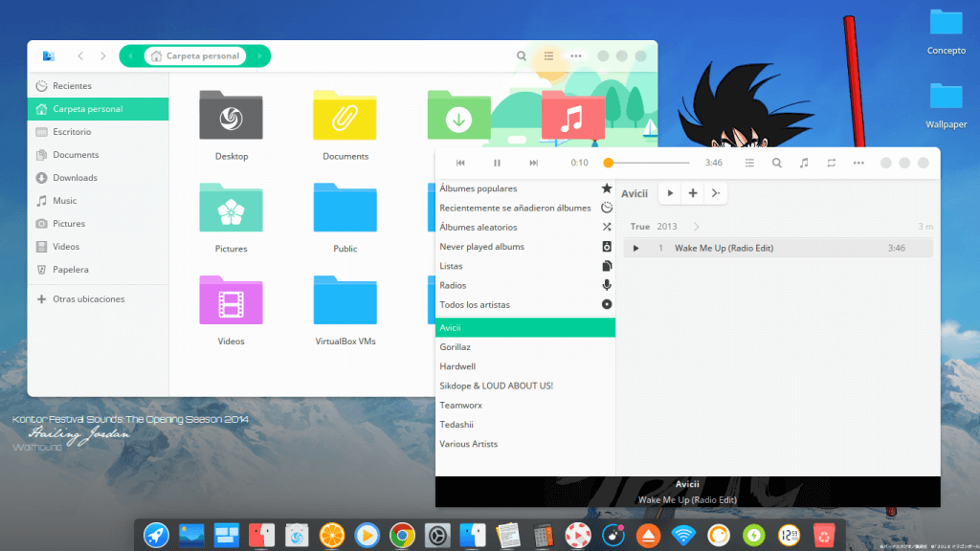The width and height of the screenshot is (980, 551).
Task: Switch file manager to list view
Action: [x=548, y=55]
